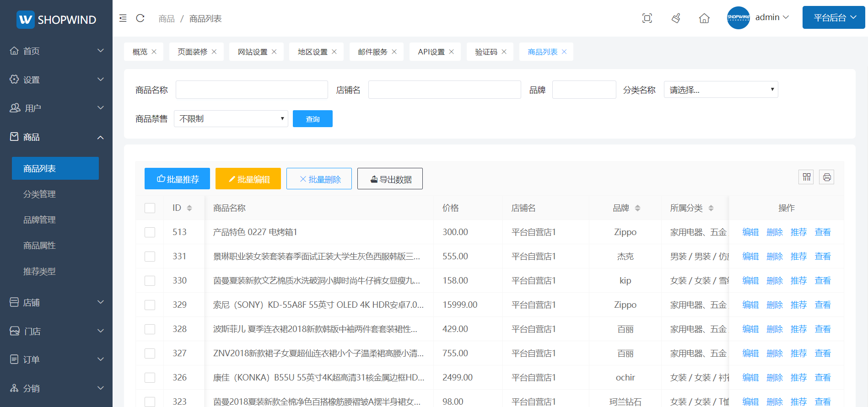Select 商品列表 in the sidebar

(x=55, y=168)
